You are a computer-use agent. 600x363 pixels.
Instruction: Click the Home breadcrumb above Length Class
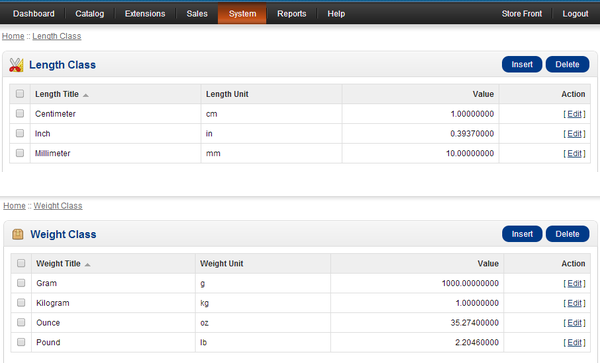point(13,36)
